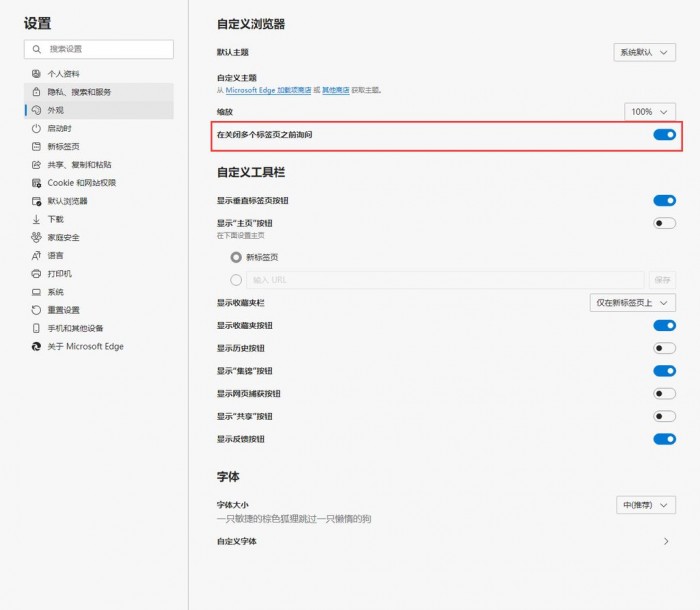The height and width of the screenshot is (610, 700).
Task: Turn off 显示"集锦"按钮 toggle
Action: pyautogui.click(x=664, y=371)
